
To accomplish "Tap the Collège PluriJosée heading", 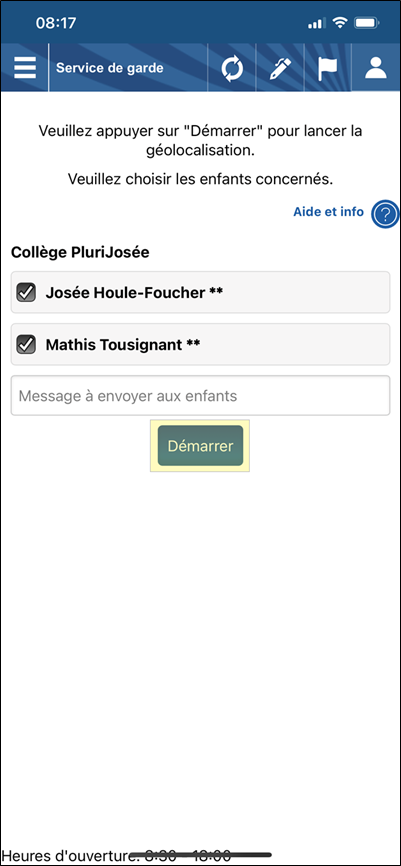I will click(x=80, y=253).
